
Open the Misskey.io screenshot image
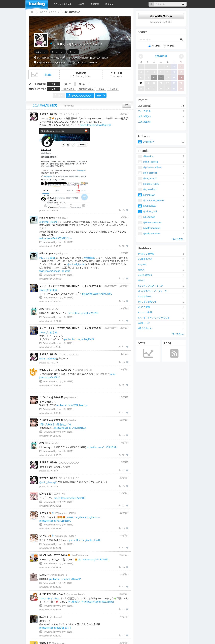pyautogui.click(x=64, y=168)
